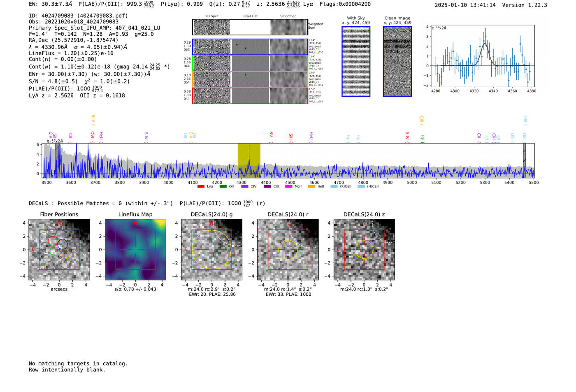The width and height of the screenshot is (576, 392).
Task: Click 'No matching targets in catalog.' text
Action: [78, 364]
